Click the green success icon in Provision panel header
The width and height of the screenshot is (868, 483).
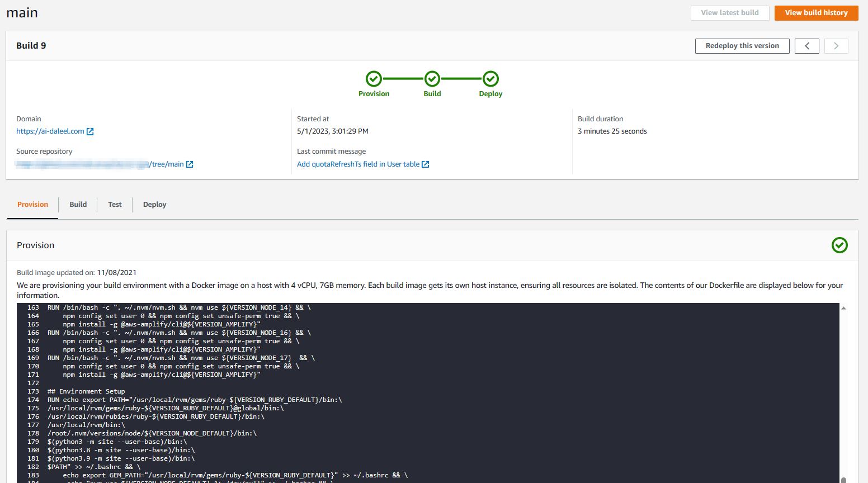(x=839, y=245)
